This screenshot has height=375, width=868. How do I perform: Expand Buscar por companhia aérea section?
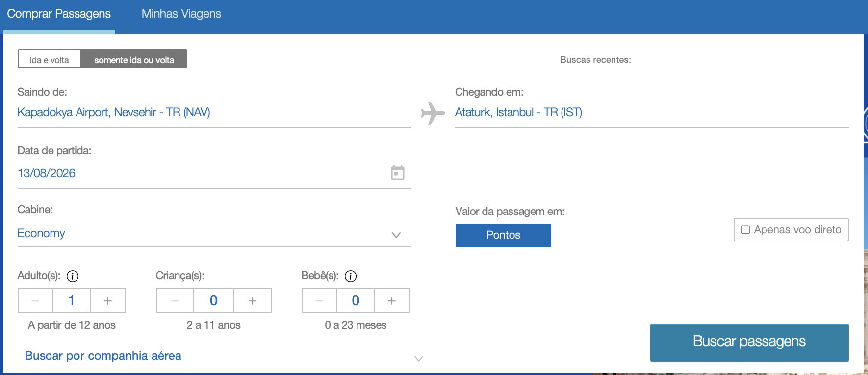pos(103,356)
